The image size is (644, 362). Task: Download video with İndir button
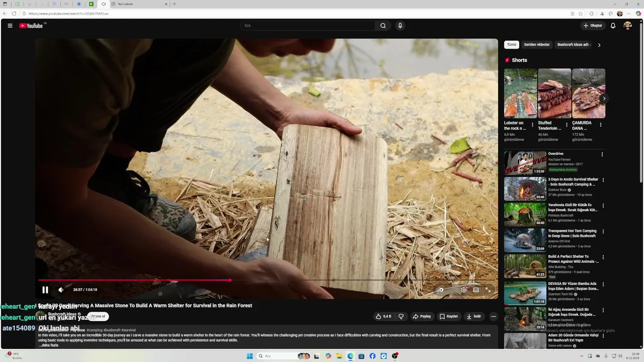(x=474, y=316)
